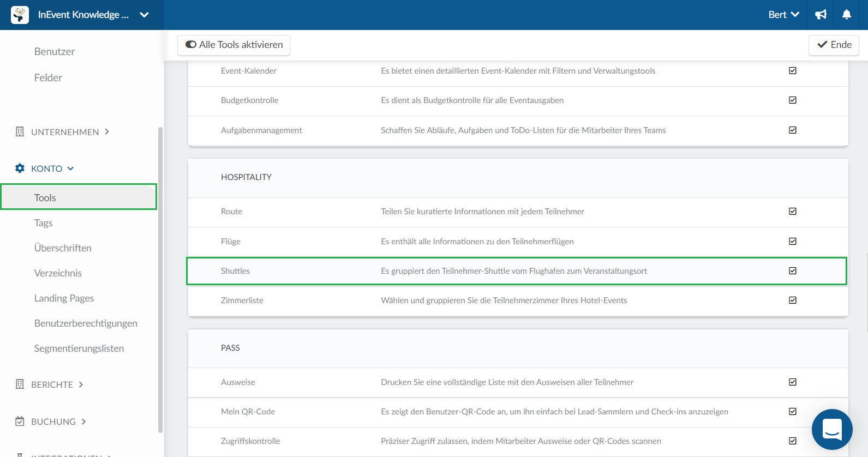Open the InEvent Knowledge dropdown chevron

coord(144,15)
